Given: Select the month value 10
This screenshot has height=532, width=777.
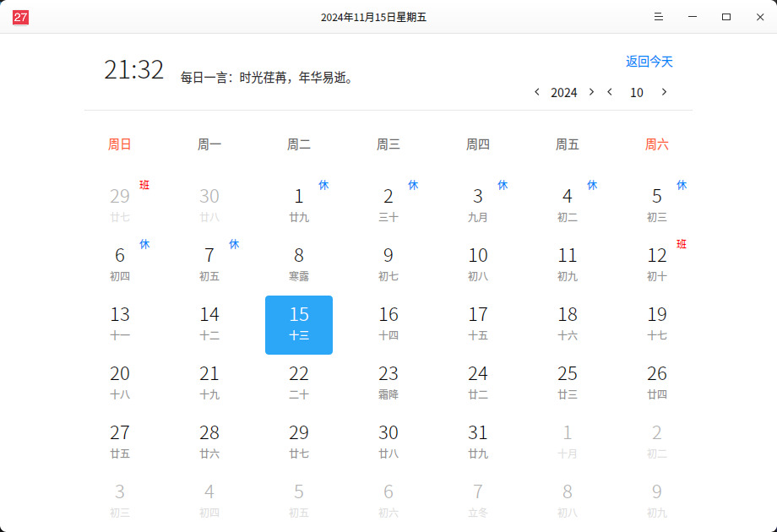Looking at the screenshot, I should click(x=637, y=93).
